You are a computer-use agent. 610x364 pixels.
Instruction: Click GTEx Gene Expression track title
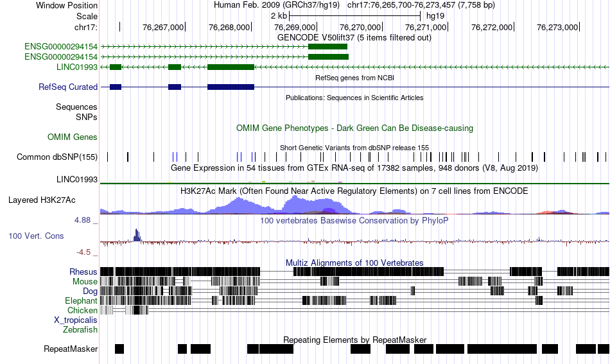click(354, 168)
